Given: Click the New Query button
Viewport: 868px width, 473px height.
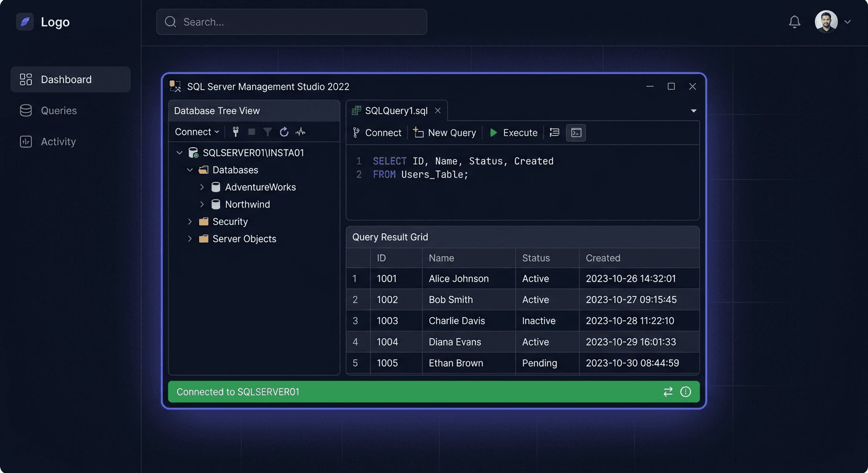Looking at the screenshot, I should pyautogui.click(x=444, y=132).
